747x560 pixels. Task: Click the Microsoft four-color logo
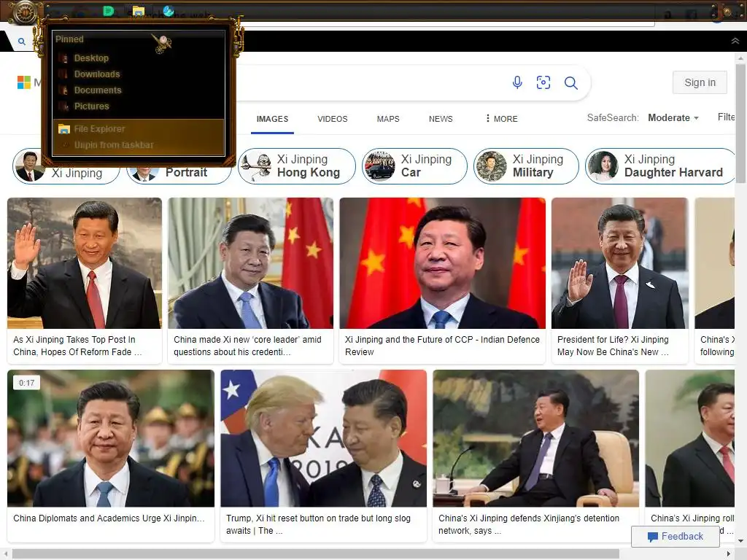click(x=24, y=82)
